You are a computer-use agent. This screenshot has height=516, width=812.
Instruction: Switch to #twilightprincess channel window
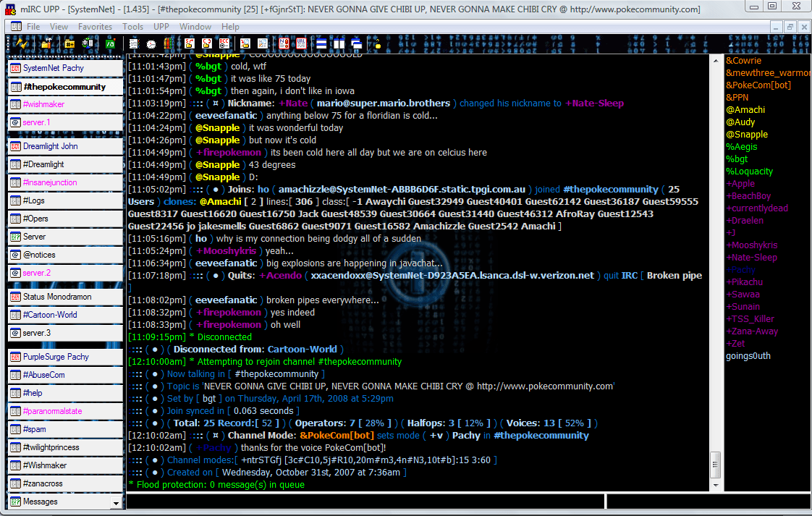pos(66,448)
